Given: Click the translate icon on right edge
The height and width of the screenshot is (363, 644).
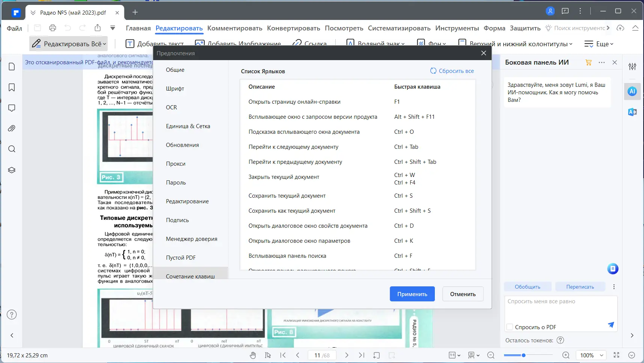Looking at the screenshot, I should pos(632,112).
